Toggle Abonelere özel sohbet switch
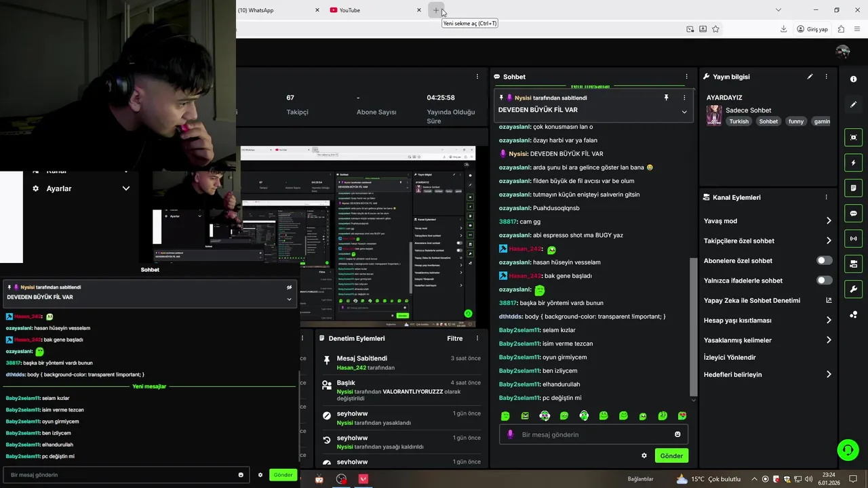Image resolution: width=868 pixels, height=488 pixels. 824,260
